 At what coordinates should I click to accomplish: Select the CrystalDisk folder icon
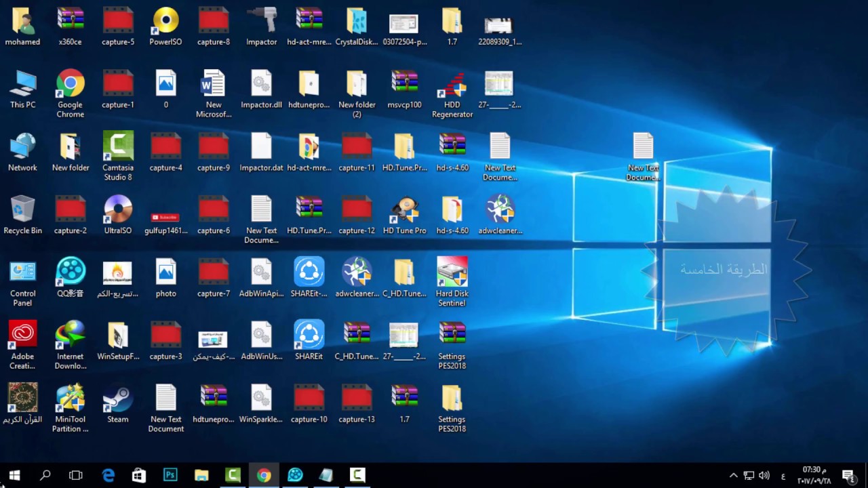click(357, 26)
